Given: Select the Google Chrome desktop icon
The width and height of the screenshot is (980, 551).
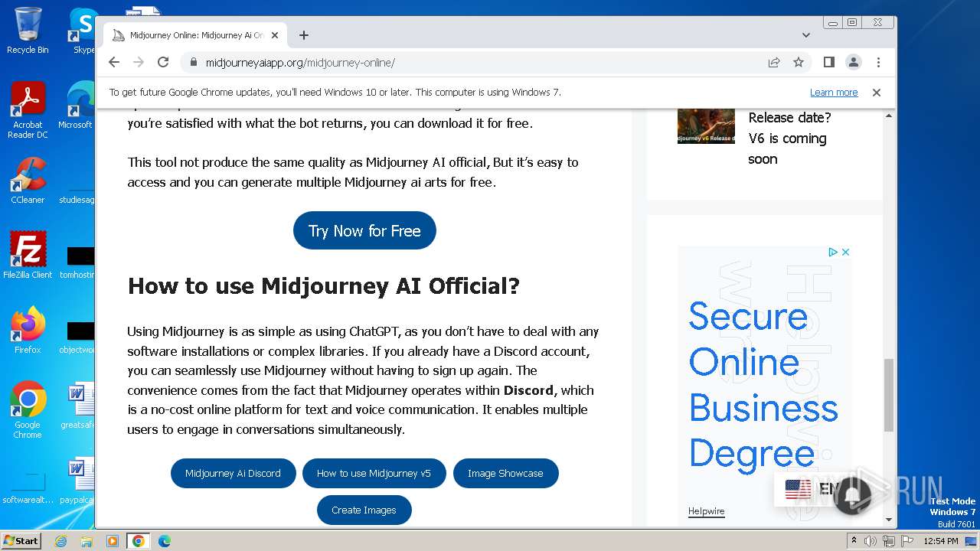Looking at the screenshot, I should tap(28, 410).
